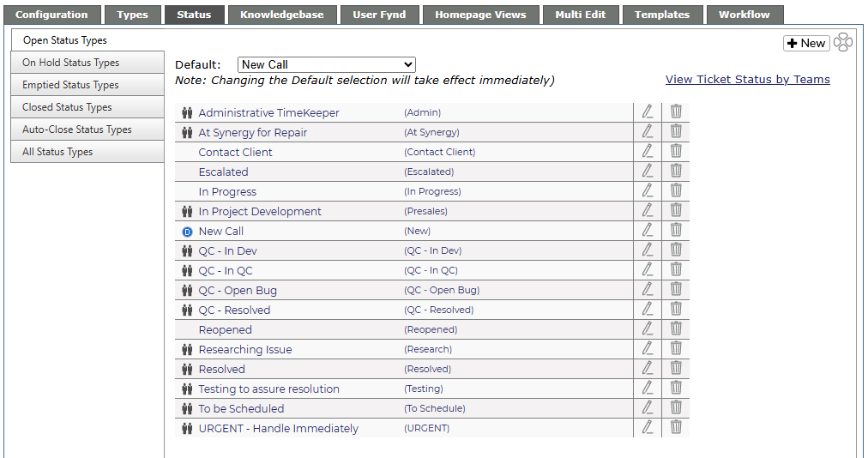
Task: Delete the At Synergy for Repair status
Action: [676, 131]
